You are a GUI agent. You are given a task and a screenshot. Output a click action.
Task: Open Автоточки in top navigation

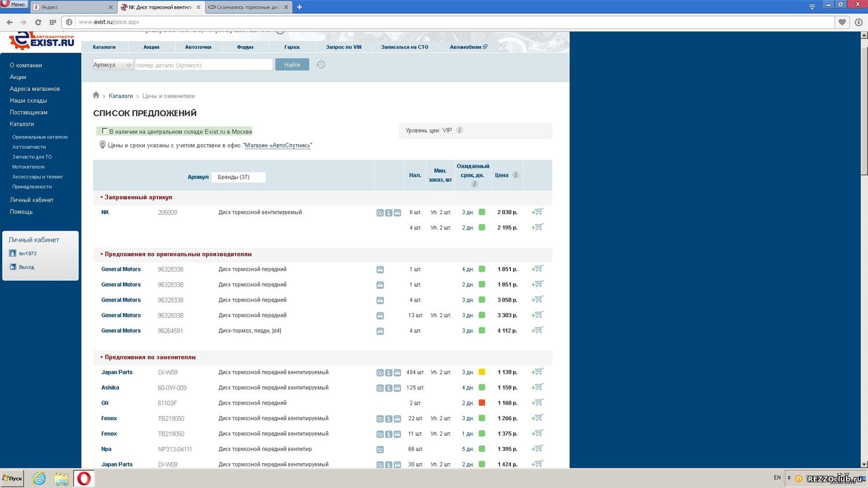(198, 47)
